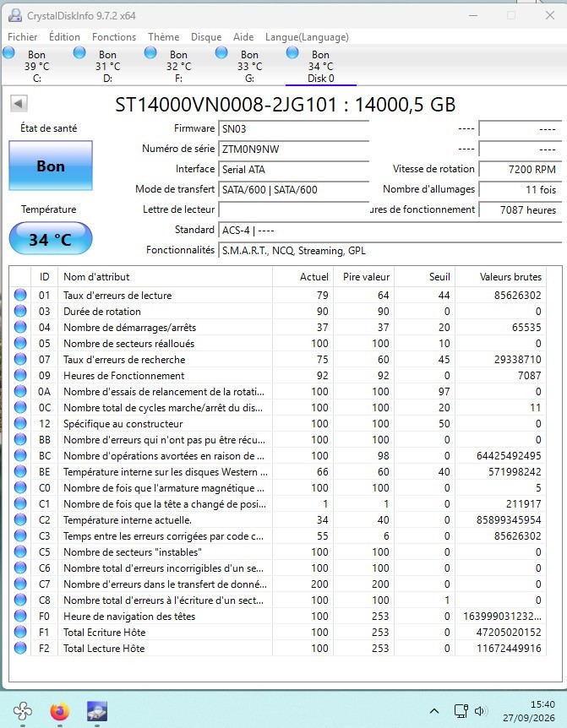Click the 7200 RPM rotation speed field
The width and height of the screenshot is (567, 728).
pos(520,170)
